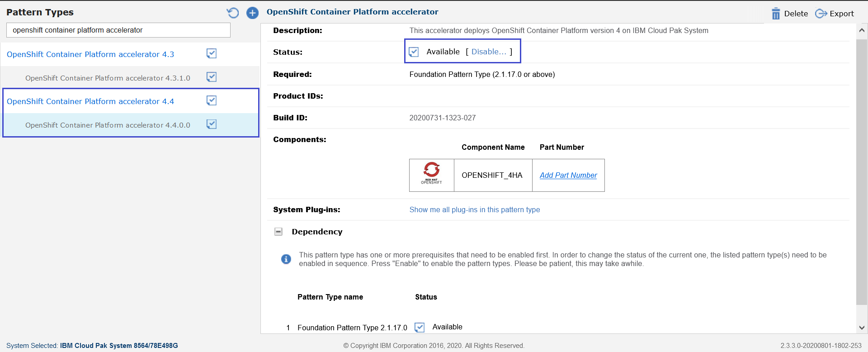Screen dimensions: 868x352
Task: Click the add pattern type plus icon
Action: (252, 13)
